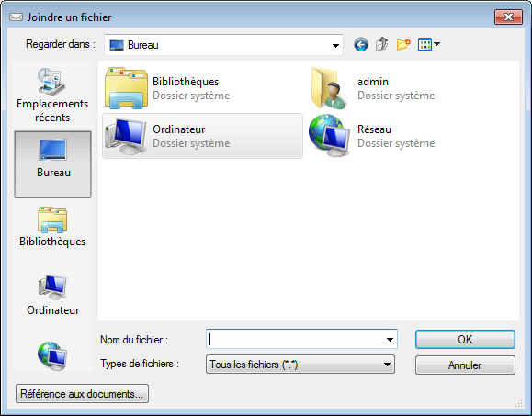Go up one folder level

click(x=382, y=44)
